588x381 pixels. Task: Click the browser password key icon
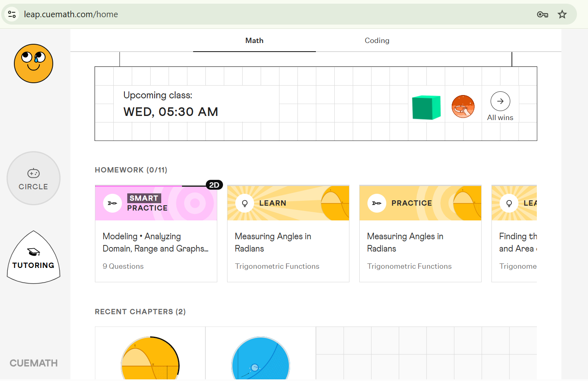coord(543,14)
